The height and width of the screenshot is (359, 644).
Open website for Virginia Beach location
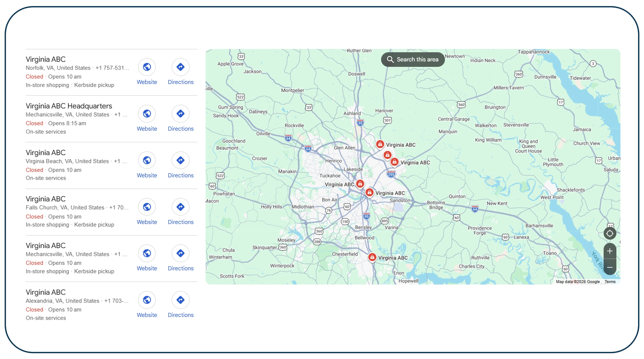(147, 160)
